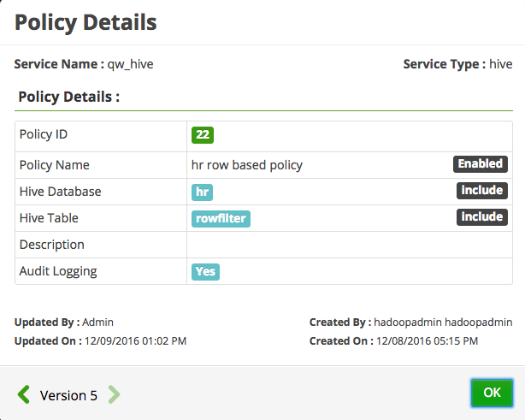Viewport: 525px width, 420px height.
Task: Click the Policy Details dialog title
Action: [86, 22]
